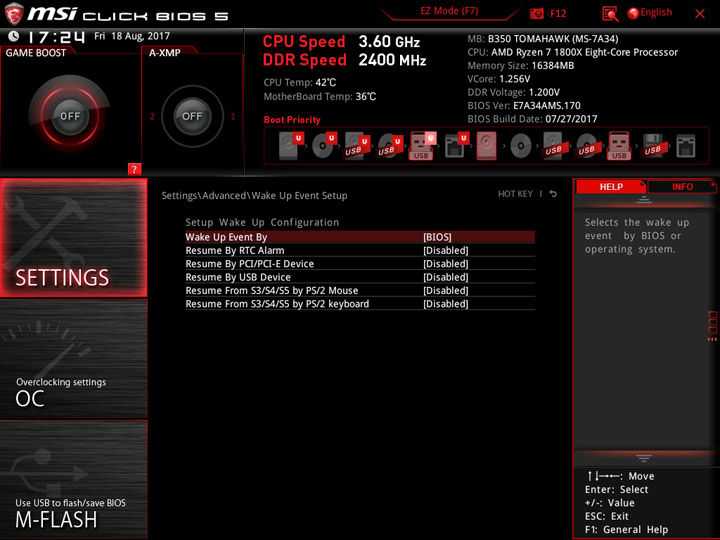720x540 pixels.
Task: Select the UEFI USB hard disk boot icon
Action: [357, 146]
